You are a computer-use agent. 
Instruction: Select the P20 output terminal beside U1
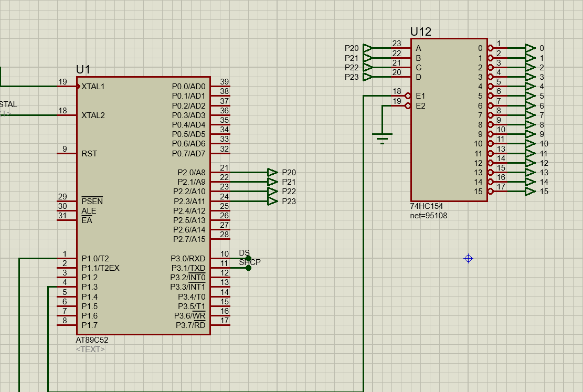coord(272,172)
